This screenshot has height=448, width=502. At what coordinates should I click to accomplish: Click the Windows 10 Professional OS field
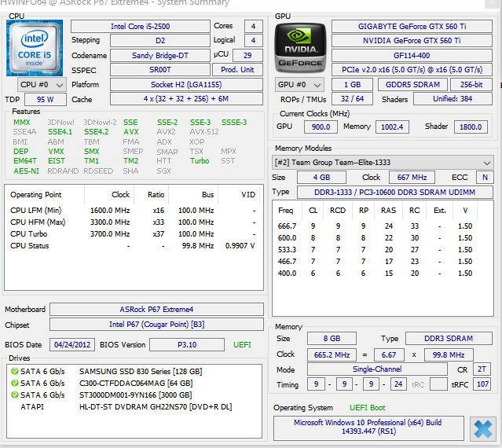368,427
